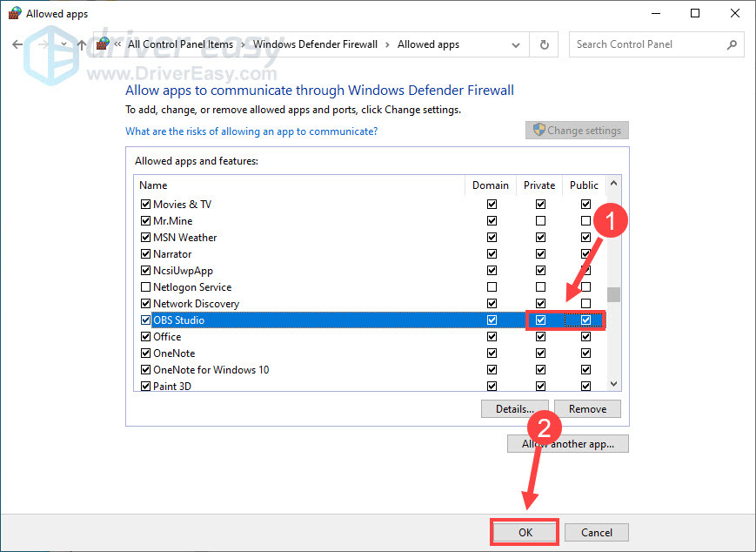Sort list by Name column header
This screenshot has height=552, width=756.
pos(299,185)
